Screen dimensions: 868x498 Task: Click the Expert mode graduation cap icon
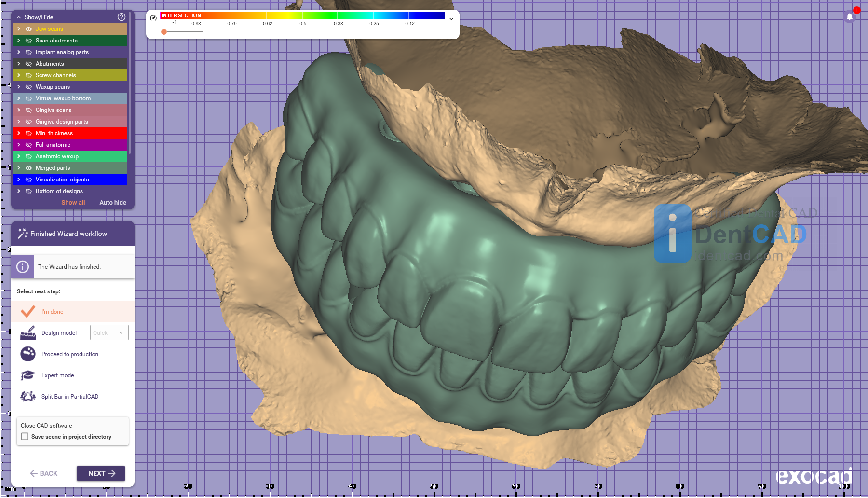click(x=28, y=375)
